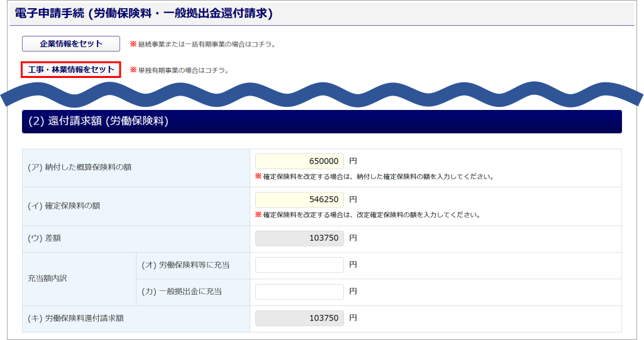Select the 確定保険料の額 field showing 546250

pos(299,200)
